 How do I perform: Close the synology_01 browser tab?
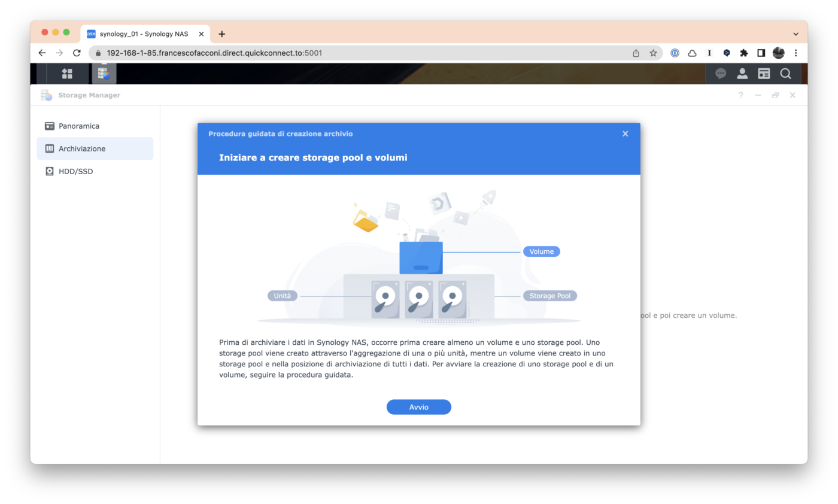point(201,34)
